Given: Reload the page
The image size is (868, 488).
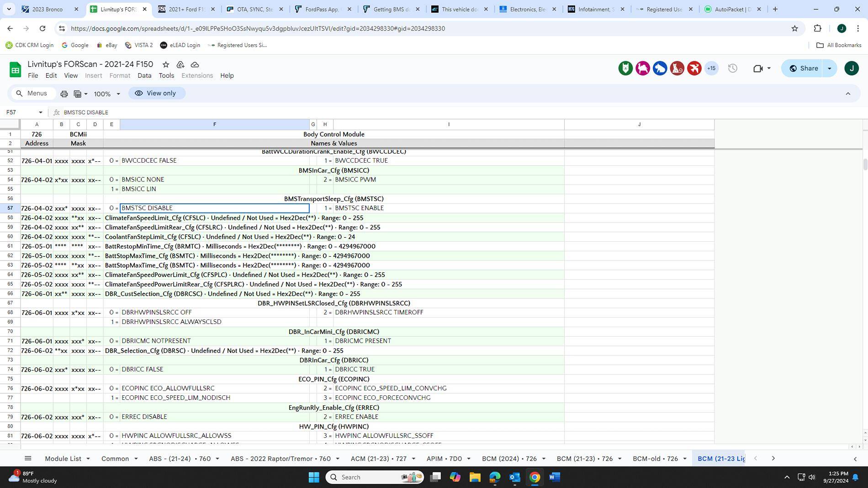Looking at the screenshot, I should [42, 28].
